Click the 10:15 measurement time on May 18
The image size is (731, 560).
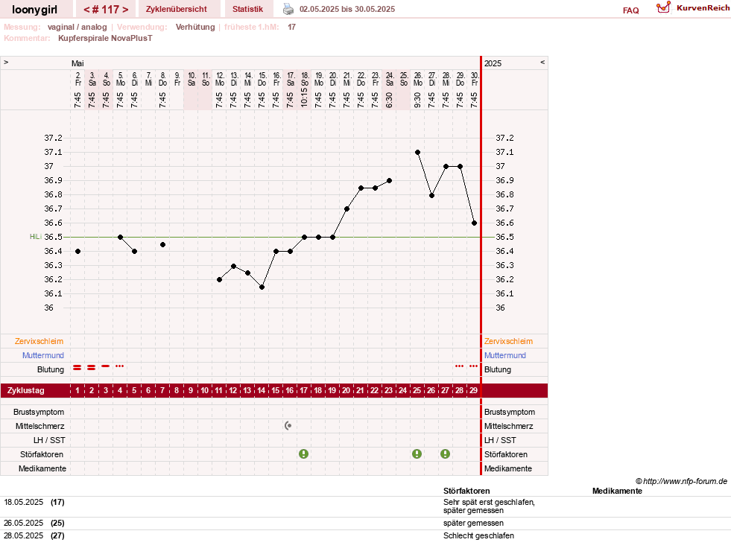[x=304, y=98]
